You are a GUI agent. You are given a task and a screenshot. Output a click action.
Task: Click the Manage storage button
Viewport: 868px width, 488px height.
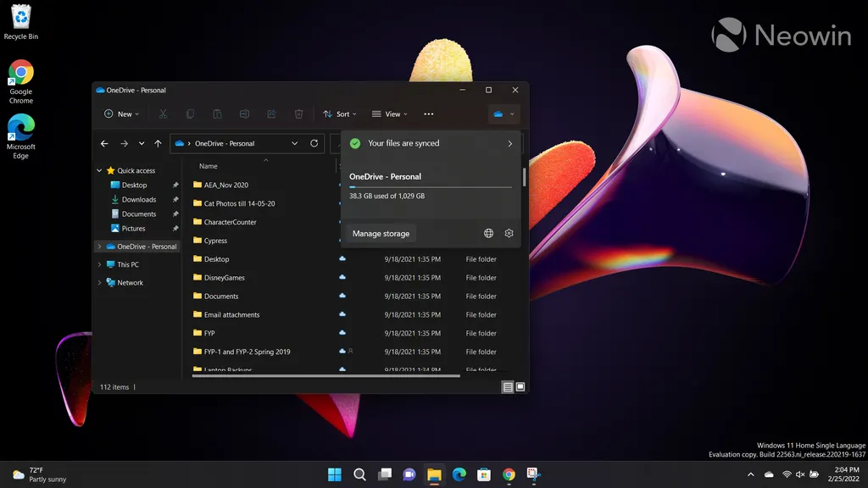381,233
